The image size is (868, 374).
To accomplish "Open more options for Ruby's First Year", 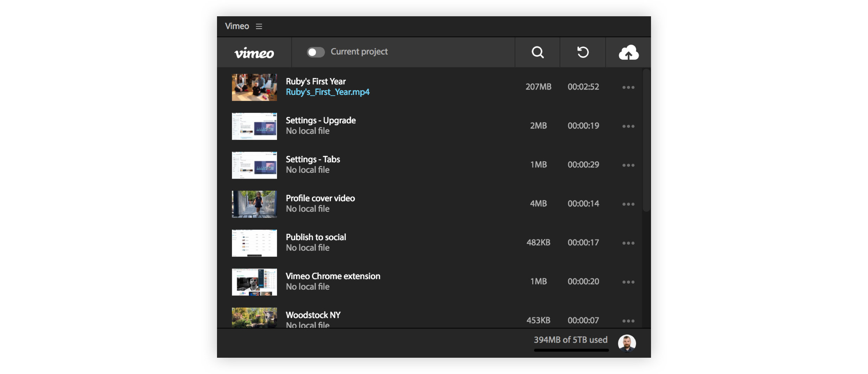I will [628, 87].
